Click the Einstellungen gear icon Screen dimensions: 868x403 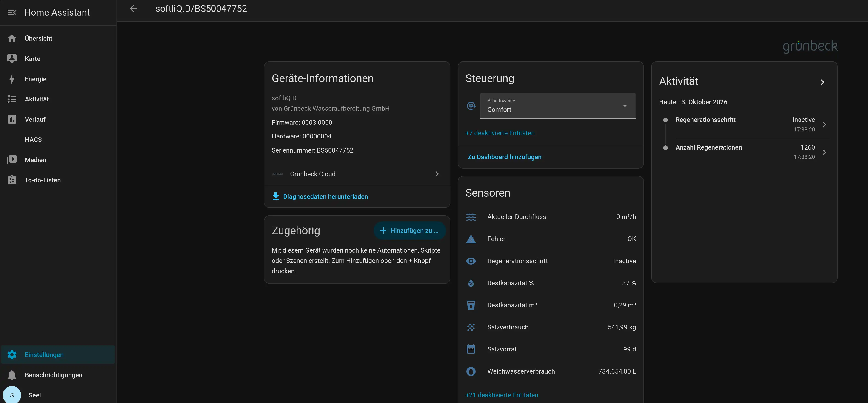coord(12,355)
